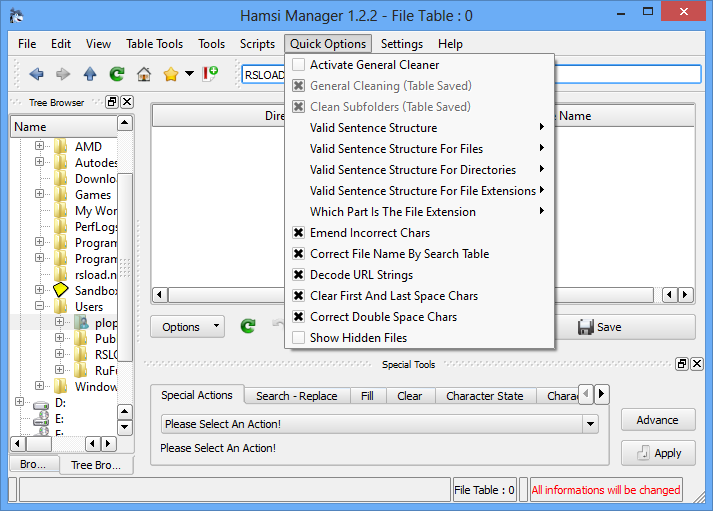Float the Tree Browser panel

pos(112,102)
